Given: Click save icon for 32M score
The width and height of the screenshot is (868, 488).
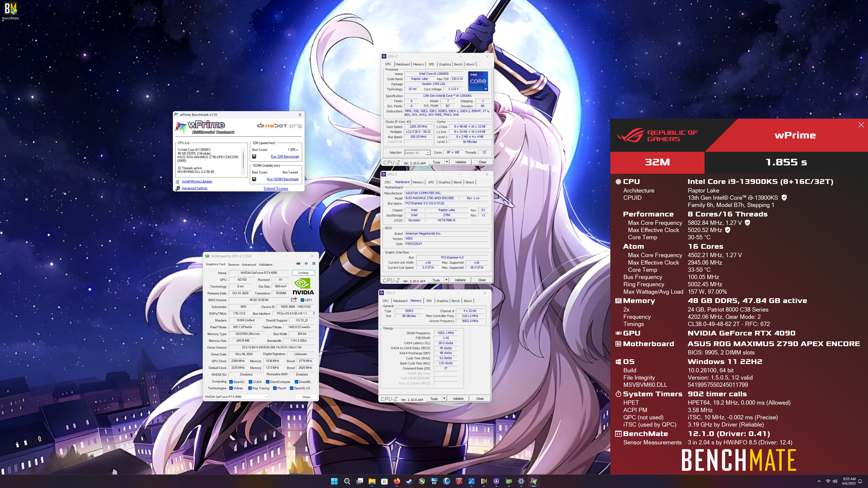Looking at the screenshot, I should pos(254,157).
